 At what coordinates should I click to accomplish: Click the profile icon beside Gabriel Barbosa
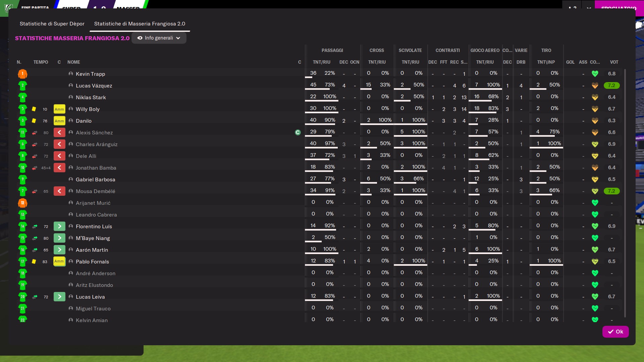tap(71, 179)
